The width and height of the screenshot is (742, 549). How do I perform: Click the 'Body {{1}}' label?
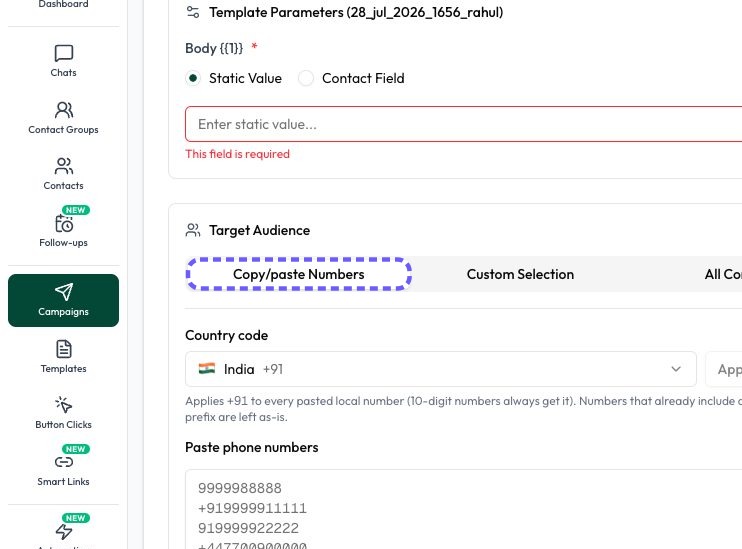coord(214,48)
